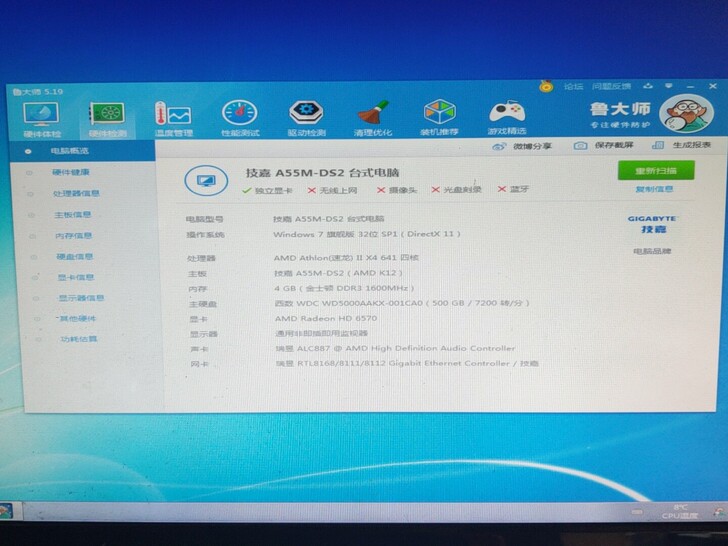Viewport: 728px width, 546px height.
Task: Click the 微博分享 share text
Action: [532, 146]
